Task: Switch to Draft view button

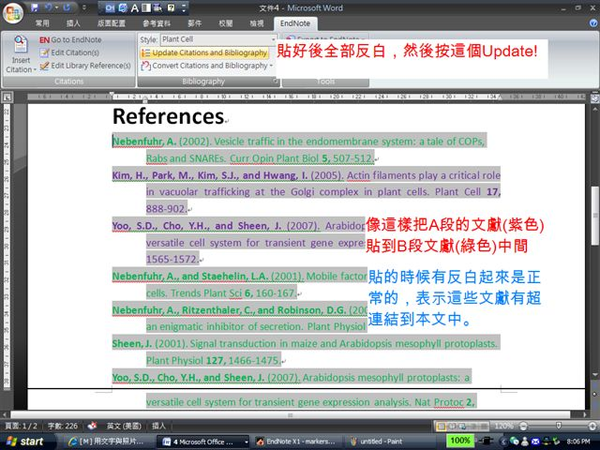Action: (484, 426)
